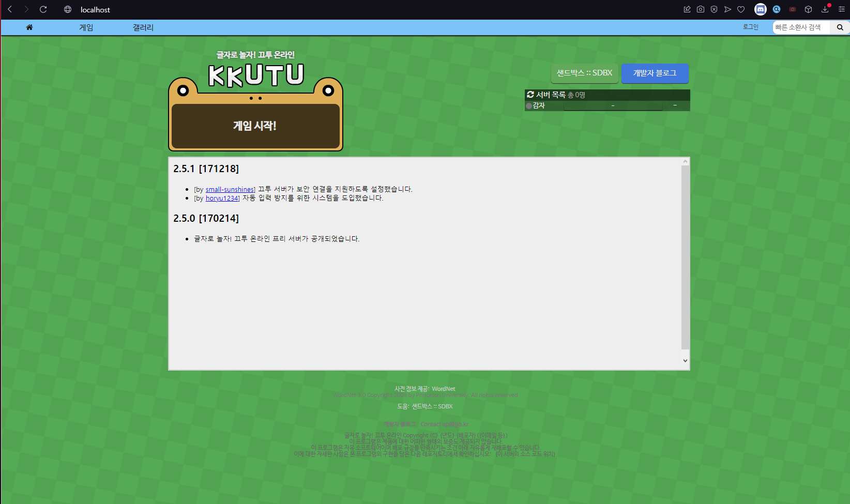Open the browser settings sliders icon
Image resolution: width=850 pixels, height=504 pixels.
(841, 9)
